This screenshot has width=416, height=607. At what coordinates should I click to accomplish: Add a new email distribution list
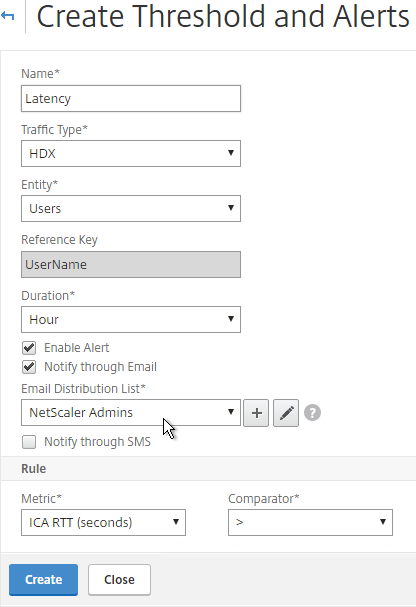click(x=256, y=413)
